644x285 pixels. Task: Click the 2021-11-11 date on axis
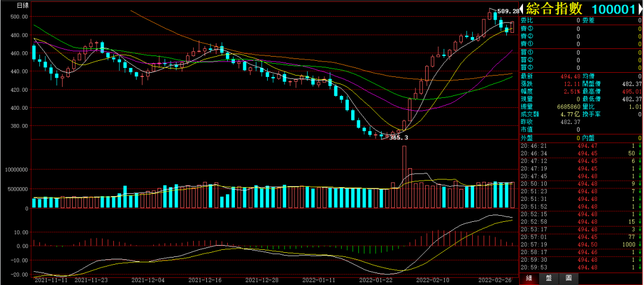pyautogui.click(x=51, y=280)
